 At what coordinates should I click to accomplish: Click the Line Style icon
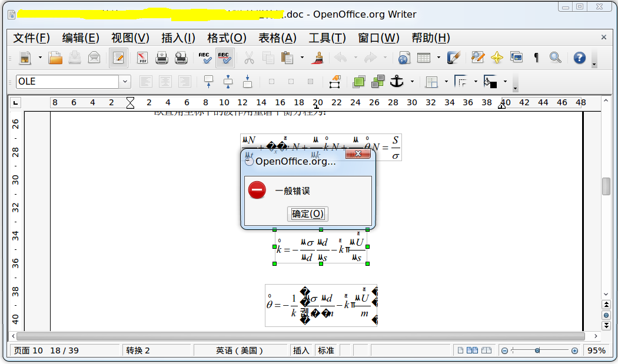coord(461,82)
